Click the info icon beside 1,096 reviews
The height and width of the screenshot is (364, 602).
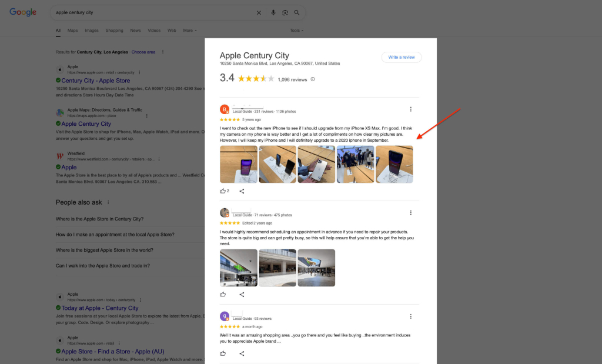coord(313,79)
